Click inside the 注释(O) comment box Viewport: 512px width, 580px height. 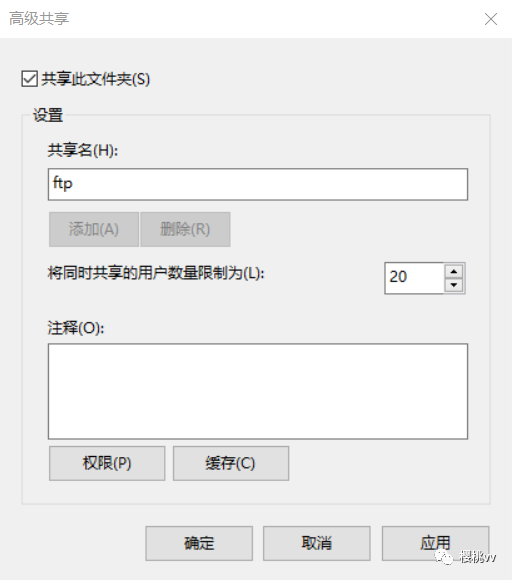pyautogui.click(x=258, y=391)
